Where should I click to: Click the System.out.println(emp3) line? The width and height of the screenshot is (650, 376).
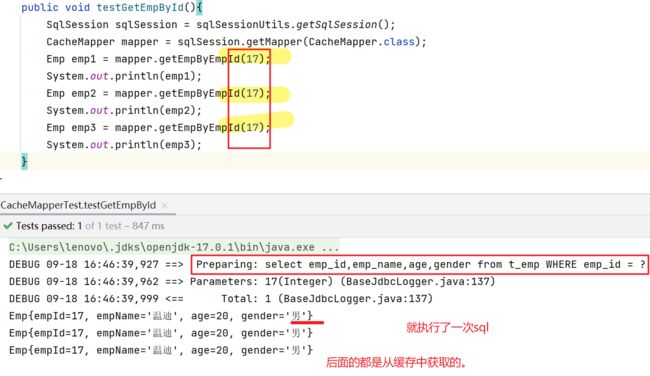point(124,145)
